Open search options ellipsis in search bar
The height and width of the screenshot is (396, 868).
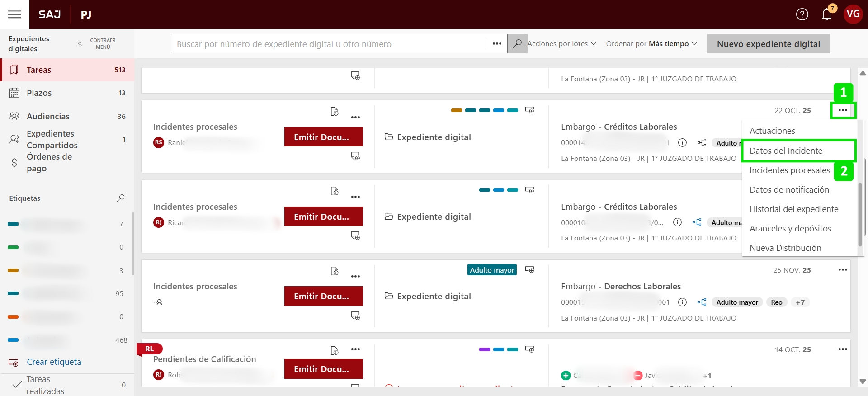click(497, 44)
